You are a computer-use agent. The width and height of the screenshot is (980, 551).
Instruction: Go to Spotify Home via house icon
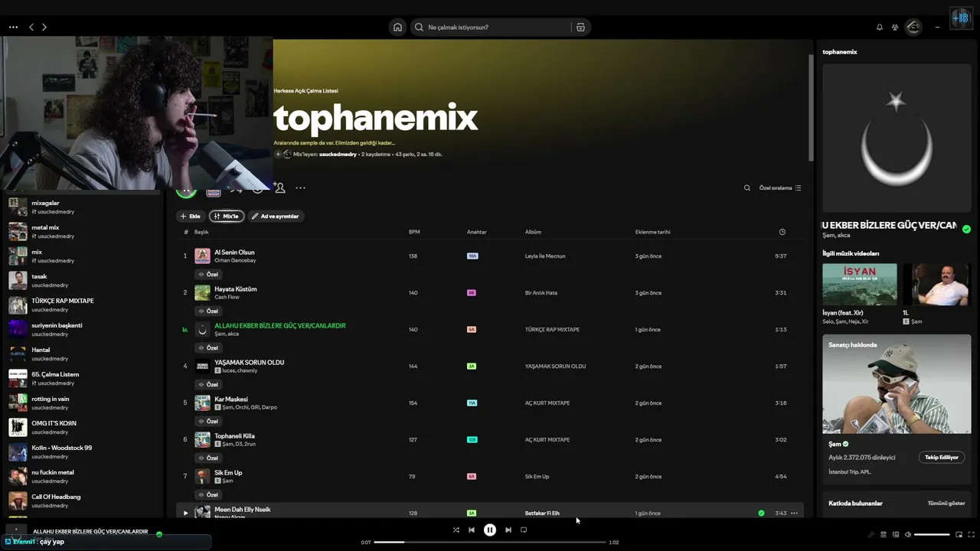(x=397, y=27)
